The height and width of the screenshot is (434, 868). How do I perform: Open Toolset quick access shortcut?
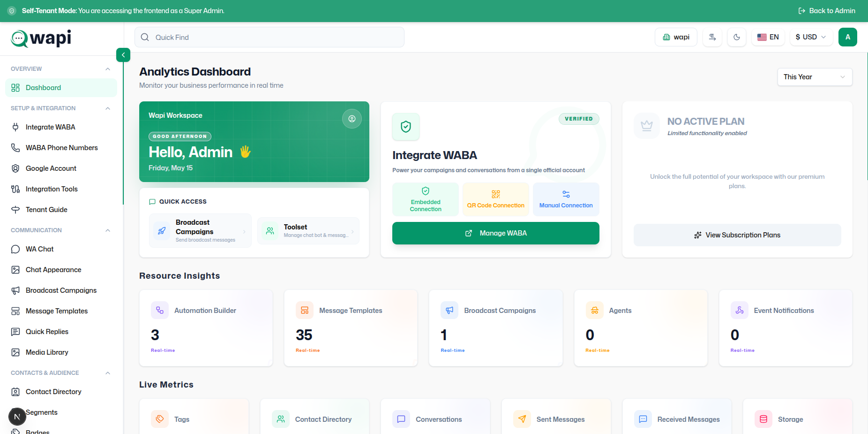click(x=308, y=231)
